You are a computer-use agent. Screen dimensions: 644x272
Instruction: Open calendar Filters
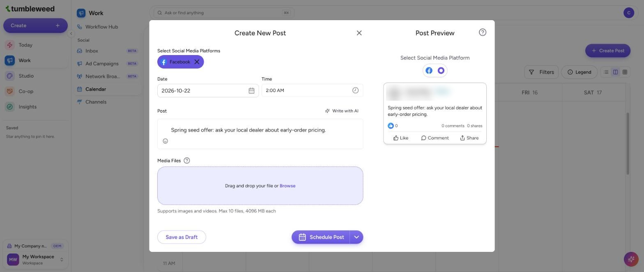coord(541,72)
